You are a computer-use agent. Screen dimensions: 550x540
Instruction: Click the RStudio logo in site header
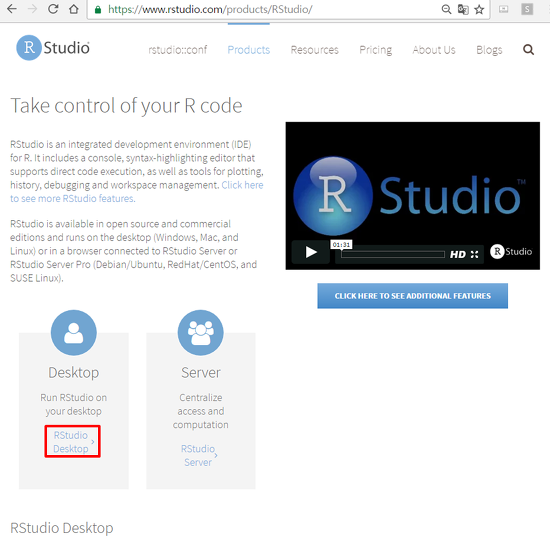point(53,48)
